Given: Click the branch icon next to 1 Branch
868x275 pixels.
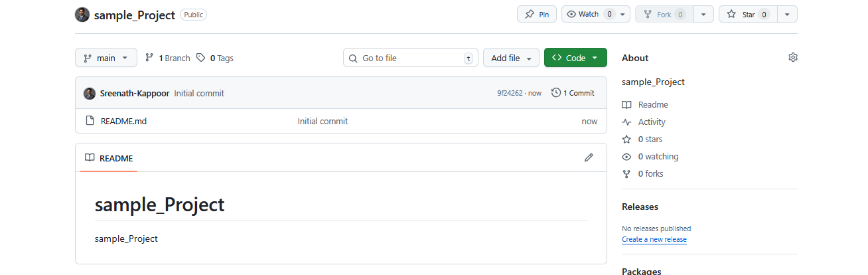Looking at the screenshot, I should pos(149,58).
